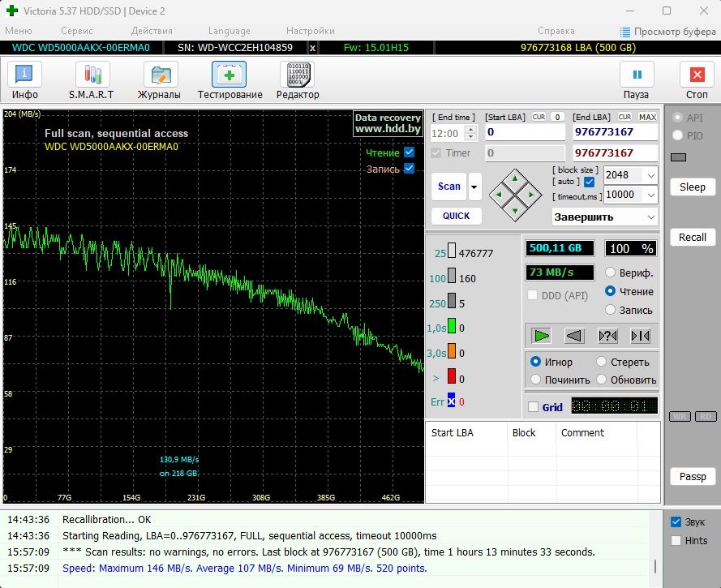
Task: Click the QUICK scan button
Action: click(456, 216)
